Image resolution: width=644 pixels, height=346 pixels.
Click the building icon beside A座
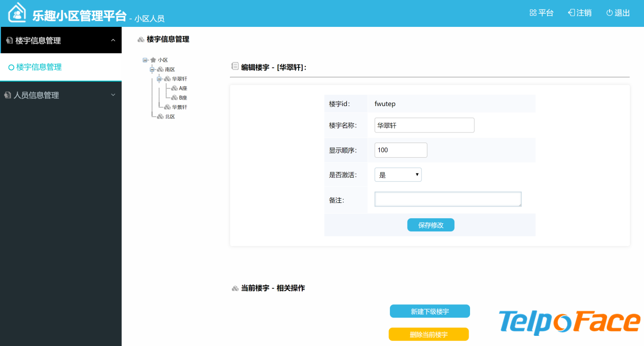pos(174,88)
